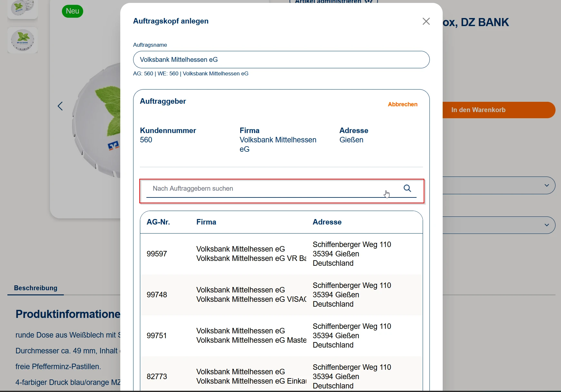Click the magnifier search icon

pyautogui.click(x=407, y=188)
